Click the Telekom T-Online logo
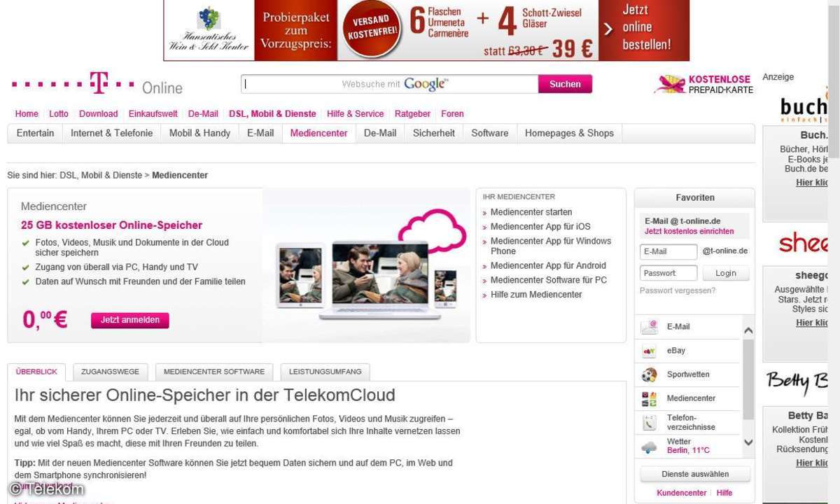This screenshot has height=504, width=840. click(x=97, y=85)
